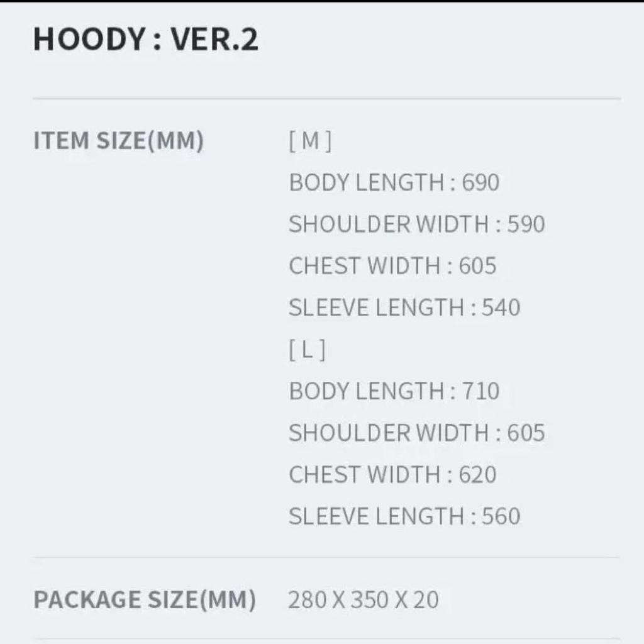This screenshot has width=644, height=644.
Task: Click the divider line above PACKAGE SIZE
Action: (x=327, y=557)
